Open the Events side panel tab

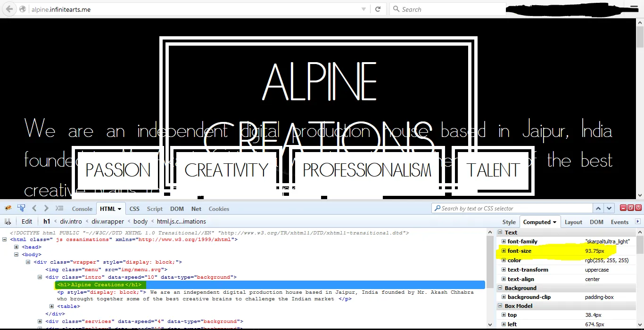pyautogui.click(x=619, y=222)
